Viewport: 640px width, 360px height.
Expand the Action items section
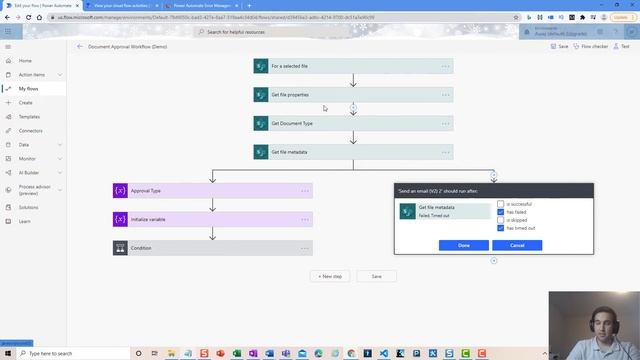[x=60, y=75]
